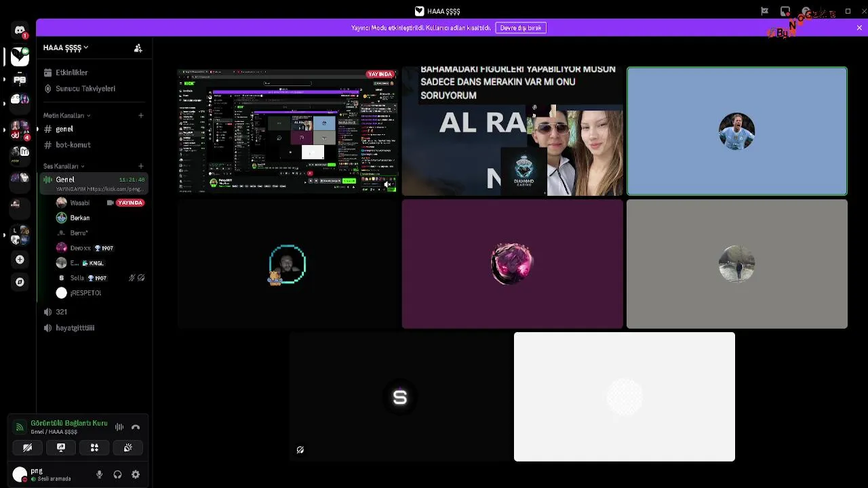Click Görüntülü Bağlantı Kuru status text
The height and width of the screenshot is (488, 868).
click(x=69, y=423)
